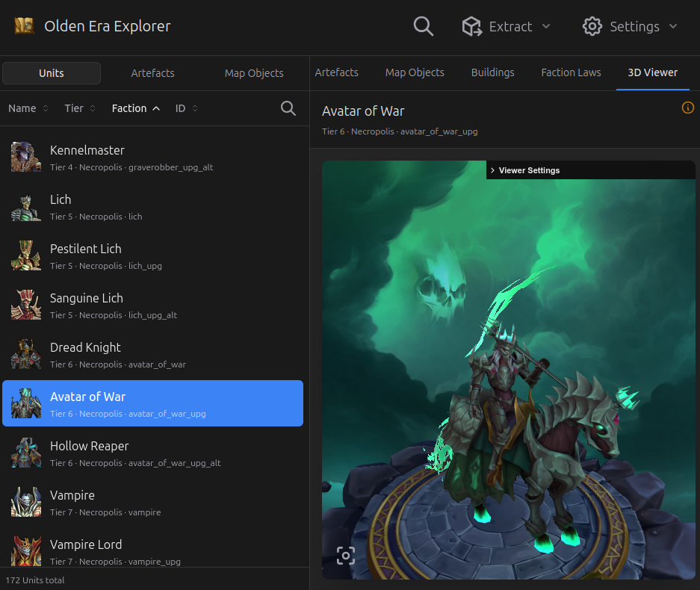Click Hollow Reaper portrait thumbnail
The image size is (700, 590).
(x=26, y=453)
